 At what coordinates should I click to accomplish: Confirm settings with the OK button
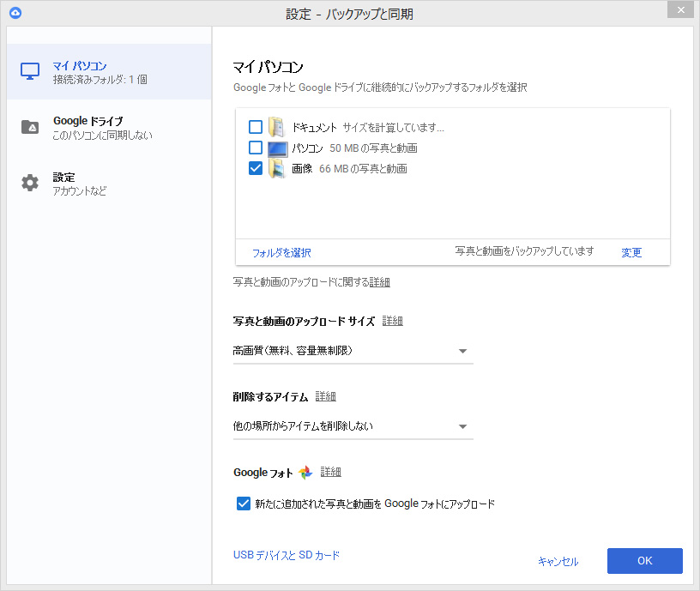click(644, 561)
